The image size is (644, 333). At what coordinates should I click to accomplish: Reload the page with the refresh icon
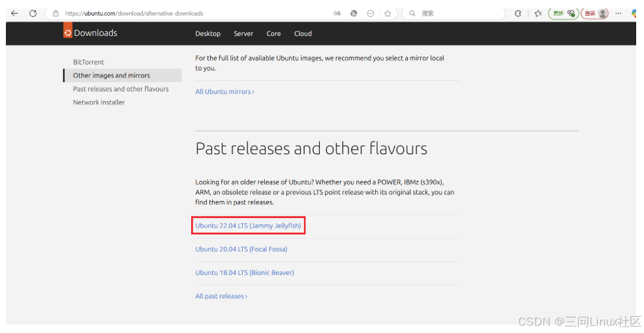tap(33, 13)
